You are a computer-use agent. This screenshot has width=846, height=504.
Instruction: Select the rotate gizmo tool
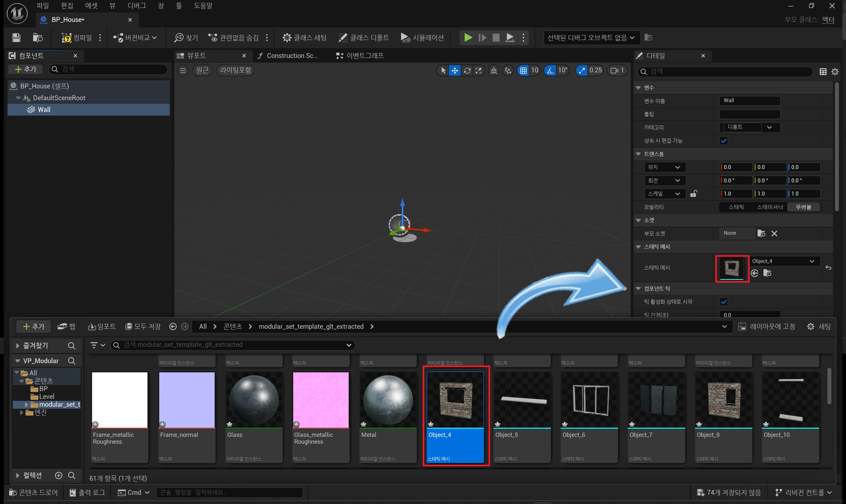[x=467, y=70]
